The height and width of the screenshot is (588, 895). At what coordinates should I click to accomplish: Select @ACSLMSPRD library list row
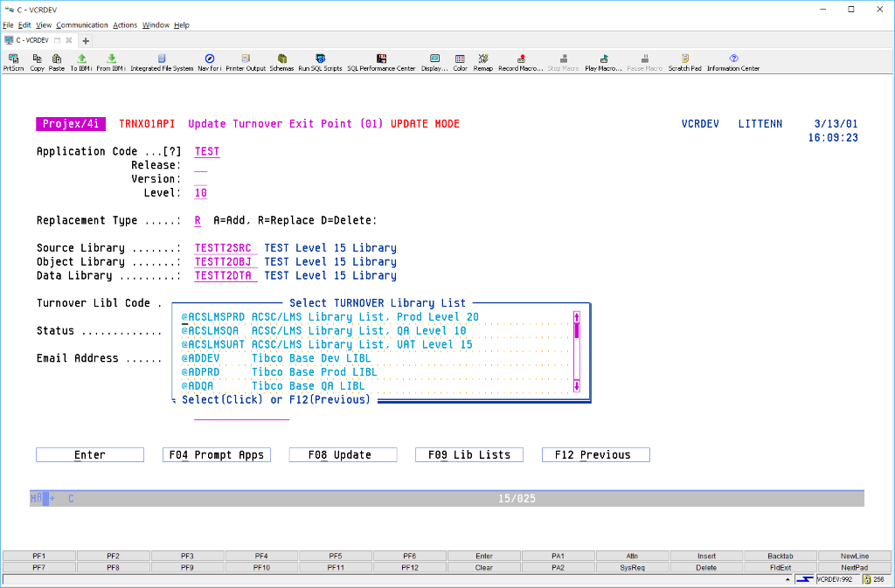[x=376, y=317]
